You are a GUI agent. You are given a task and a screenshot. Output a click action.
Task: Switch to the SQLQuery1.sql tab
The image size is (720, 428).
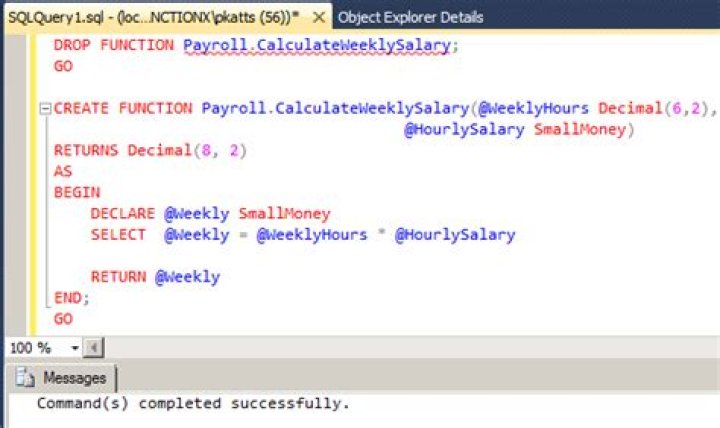point(154,17)
